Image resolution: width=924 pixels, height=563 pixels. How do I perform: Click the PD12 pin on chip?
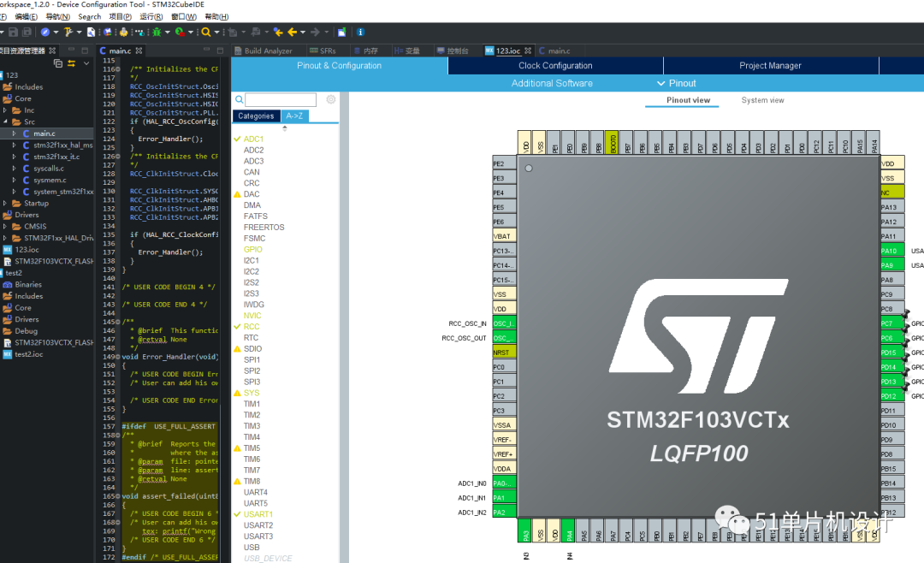click(892, 395)
